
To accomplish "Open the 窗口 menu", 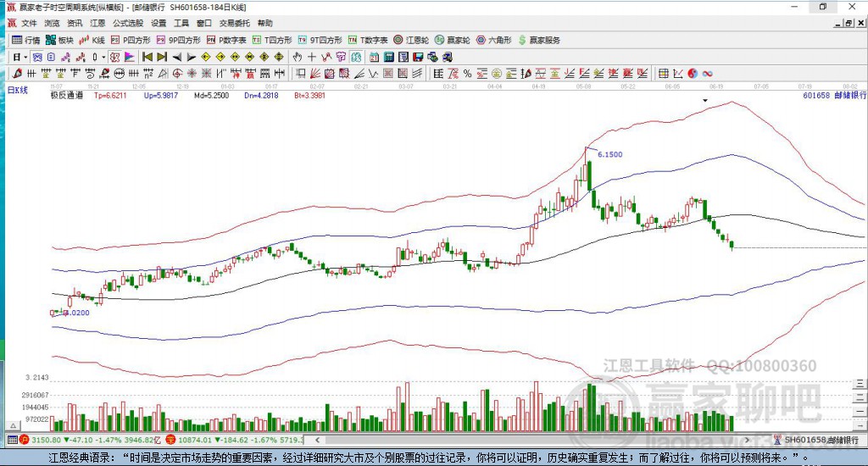I will [204, 23].
